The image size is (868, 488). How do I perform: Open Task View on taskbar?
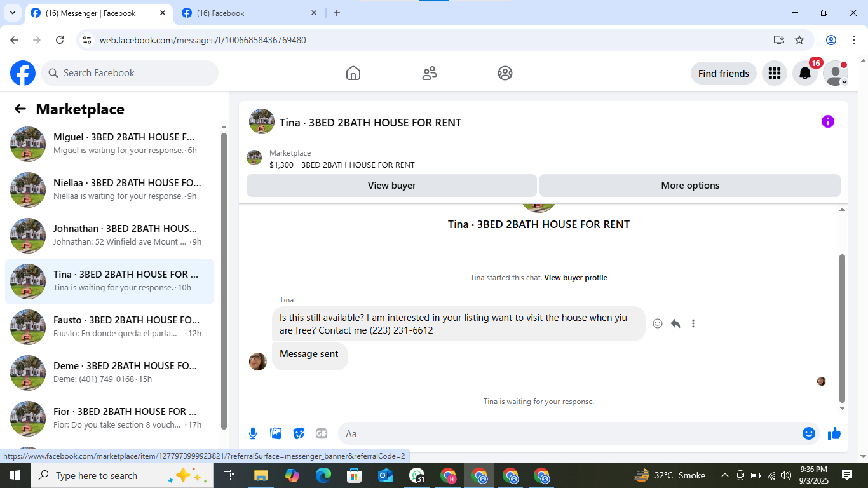pyautogui.click(x=229, y=475)
